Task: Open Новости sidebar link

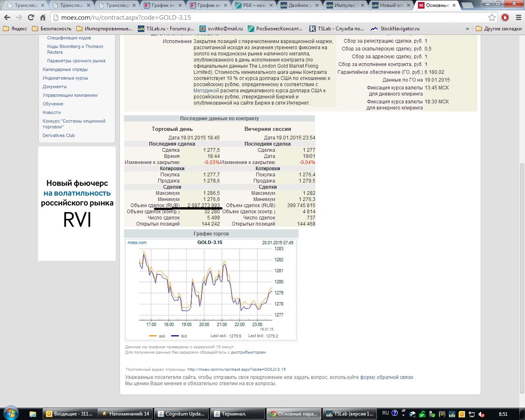Action: (x=52, y=112)
